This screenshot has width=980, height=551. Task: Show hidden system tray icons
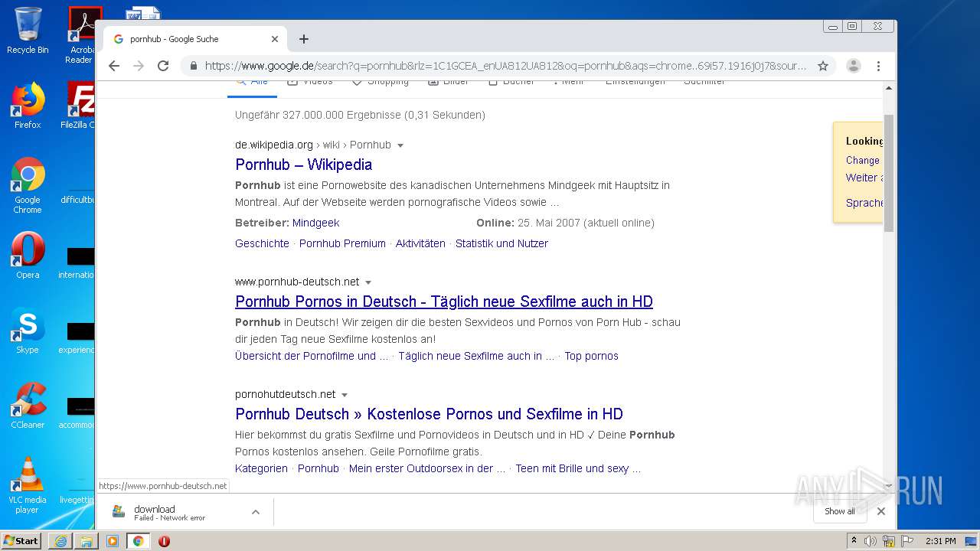854,541
